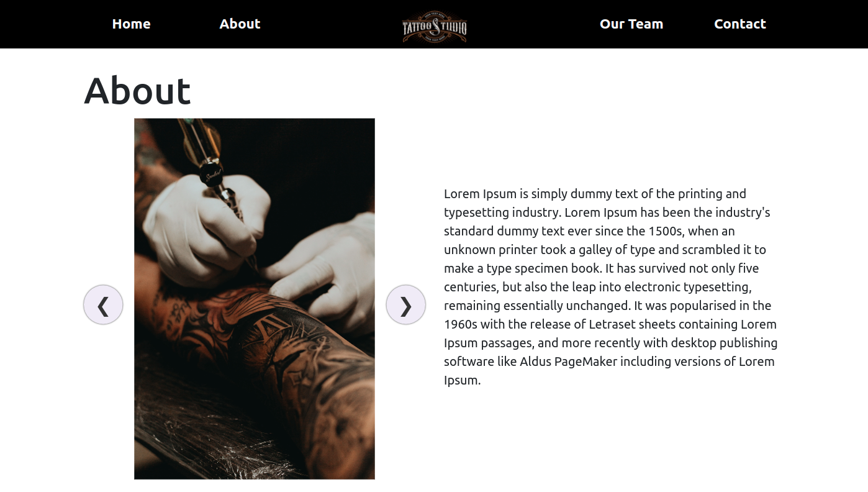Click the tattoo session photo in the carousel

click(x=255, y=299)
